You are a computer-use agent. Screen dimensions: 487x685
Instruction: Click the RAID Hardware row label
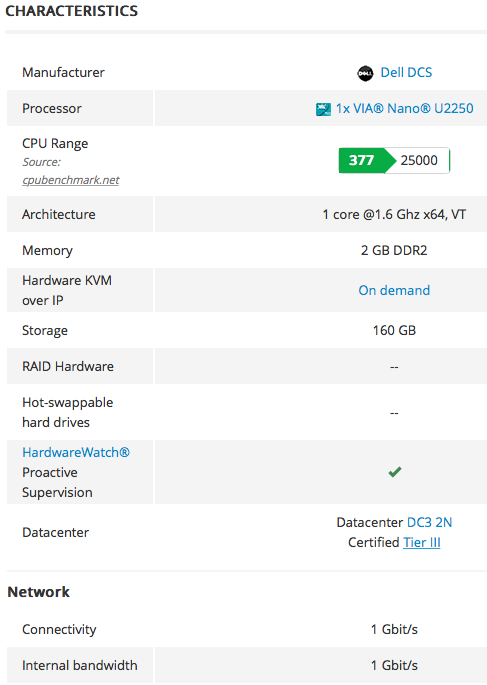click(x=68, y=367)
